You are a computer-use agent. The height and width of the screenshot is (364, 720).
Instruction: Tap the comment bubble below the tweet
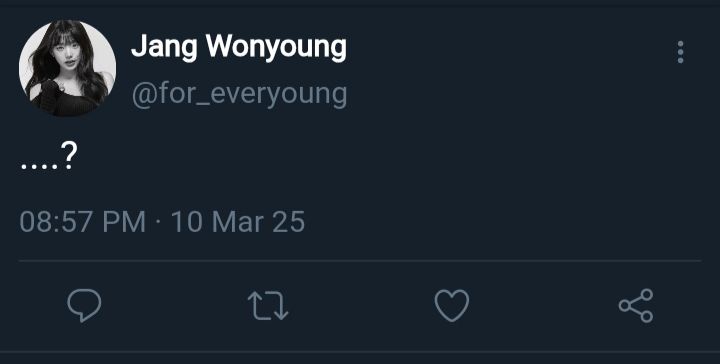(x=84, y=305)
